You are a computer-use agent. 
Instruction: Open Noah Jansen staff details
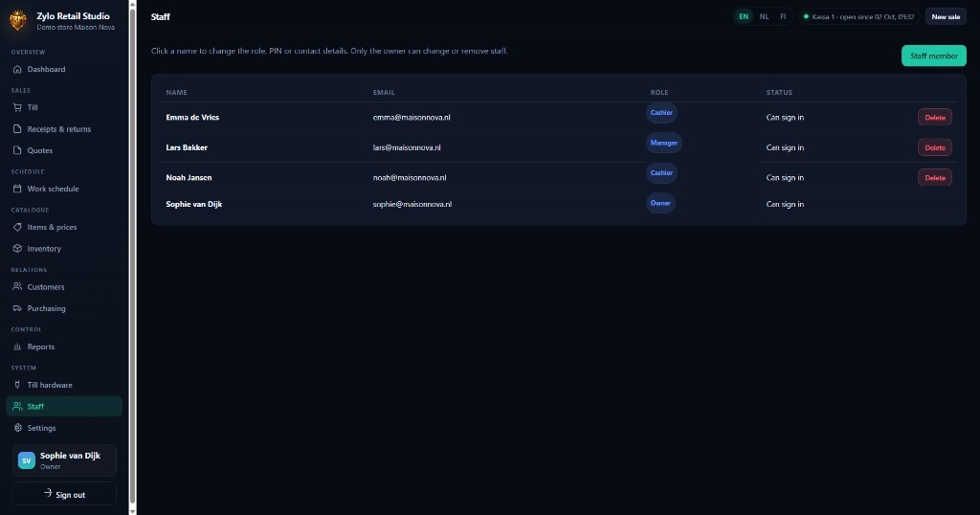[189, 177]
